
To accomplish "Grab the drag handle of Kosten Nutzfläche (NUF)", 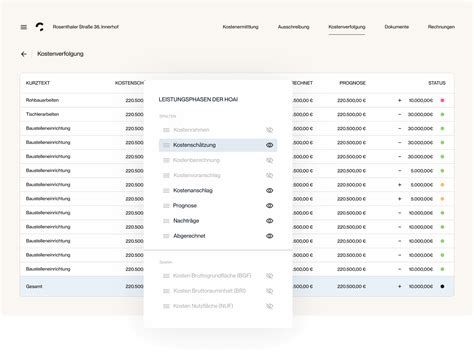I will (x=166, y=306).
